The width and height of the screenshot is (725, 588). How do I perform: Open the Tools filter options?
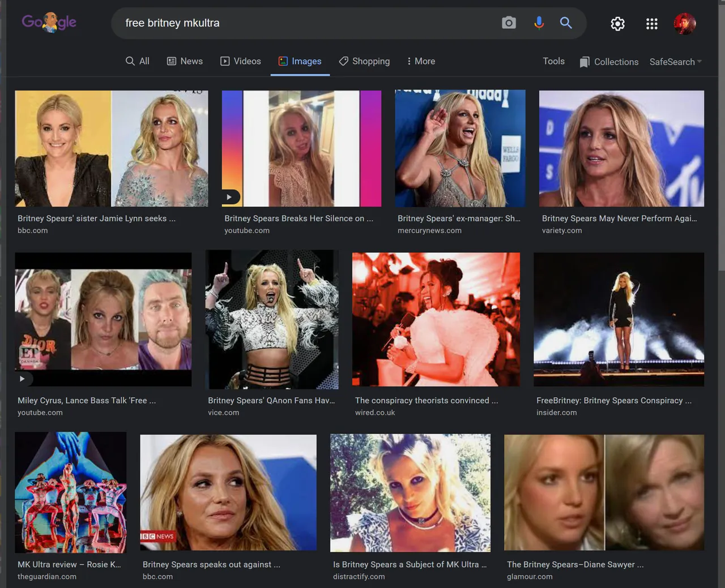pyautogui.click(x=553, y=61)
